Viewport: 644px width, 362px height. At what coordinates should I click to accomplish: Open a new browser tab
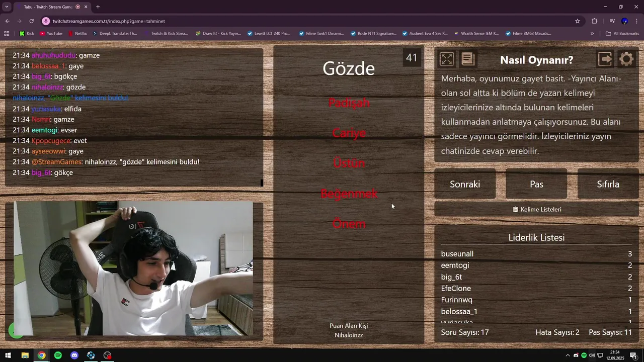pyautogui.click(x=98, y=7)
